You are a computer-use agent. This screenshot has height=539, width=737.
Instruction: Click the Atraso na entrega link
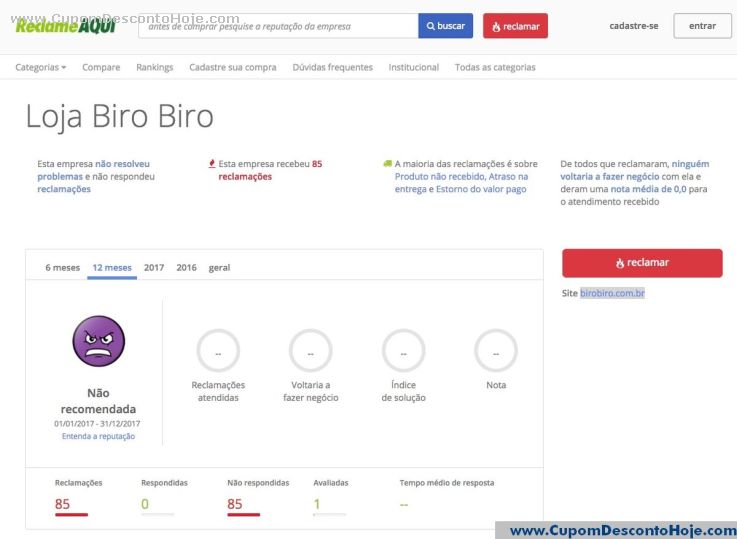pos(462,183)
